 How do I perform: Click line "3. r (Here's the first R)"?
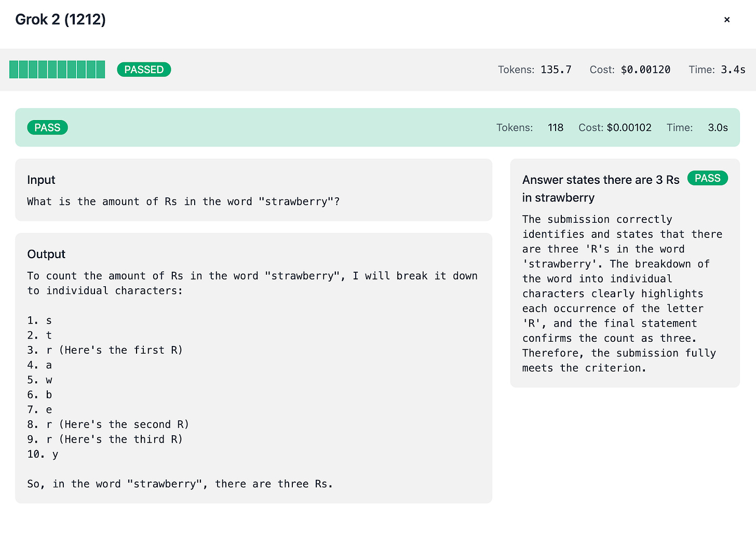click(105, 350)
